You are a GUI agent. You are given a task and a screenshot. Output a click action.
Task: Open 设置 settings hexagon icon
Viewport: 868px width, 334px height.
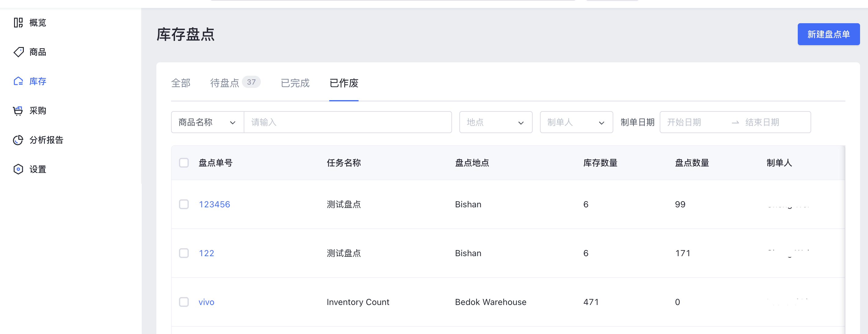coord(18,169)
